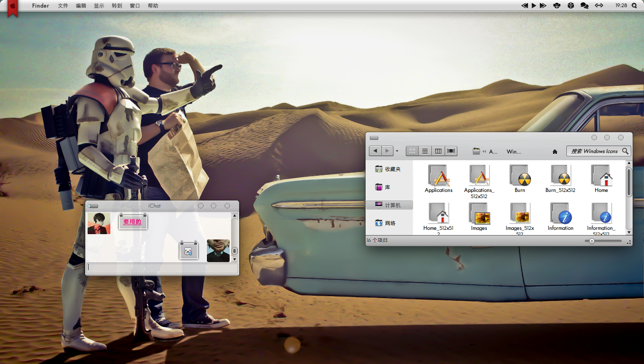The height and width of the screenshot is (364, 644).
Task: Click the fan-shaped tray icon in menu bar
Action: (x=557, y=6)
